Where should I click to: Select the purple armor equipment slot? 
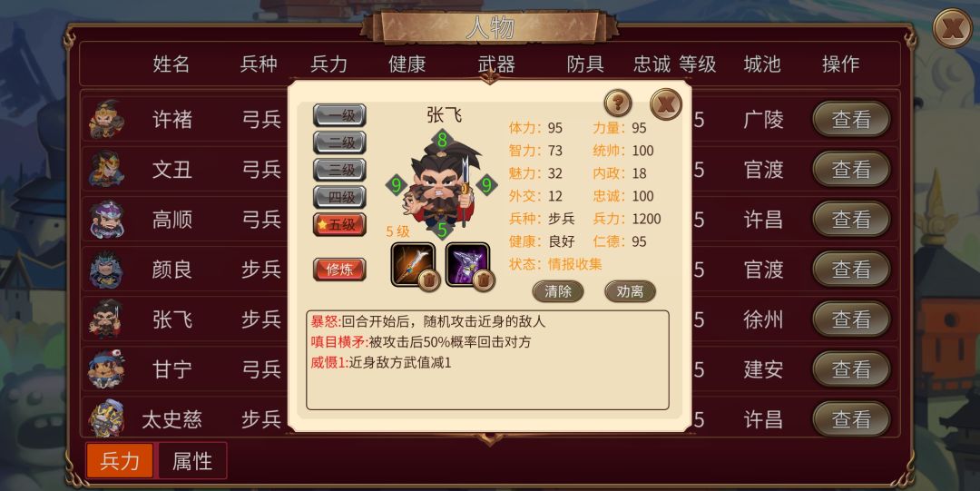(467, 265)
